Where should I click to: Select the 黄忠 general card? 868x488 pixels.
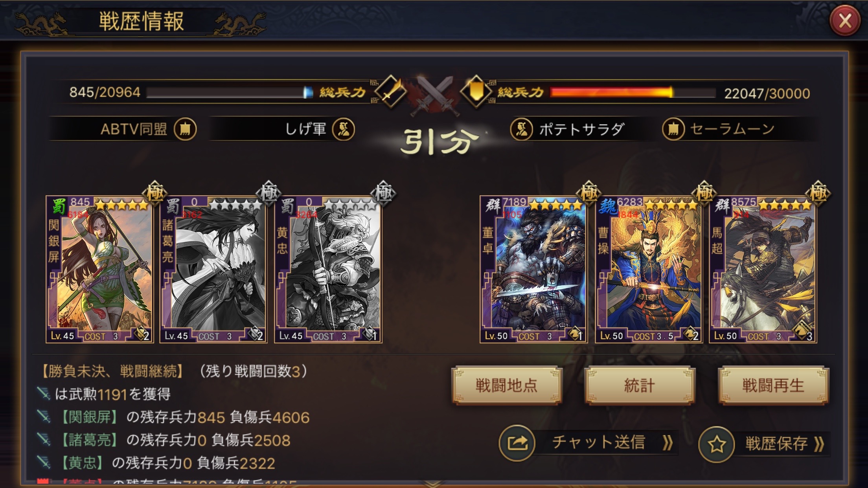click(x=328, y=269)
